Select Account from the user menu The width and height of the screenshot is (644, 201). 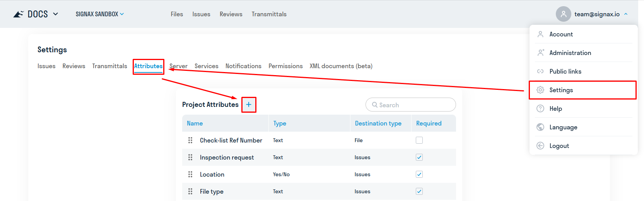(x=583, y=34)
